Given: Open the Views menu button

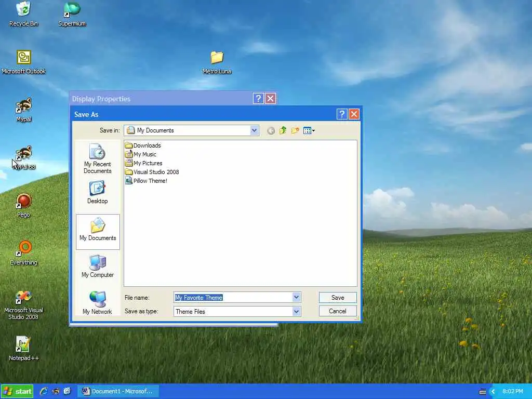Looking at the screenshot, I should coord(309,130).
